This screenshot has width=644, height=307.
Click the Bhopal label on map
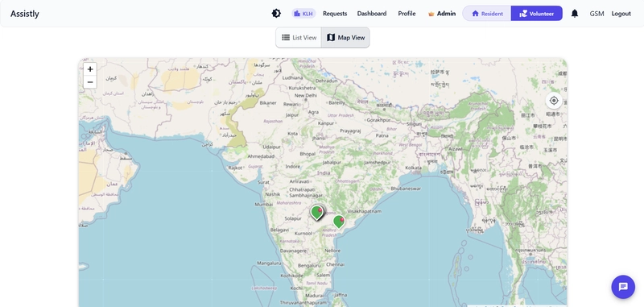coord(308,154)
